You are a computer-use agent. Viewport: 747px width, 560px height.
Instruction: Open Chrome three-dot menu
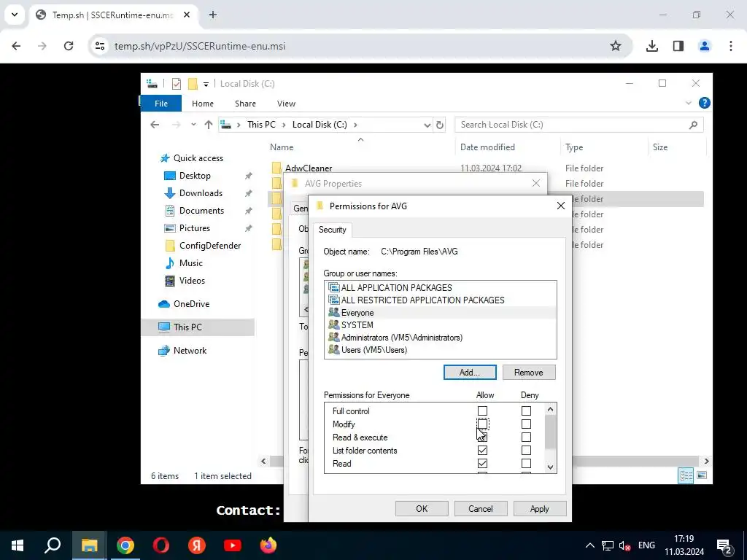(x=731, y=46)
